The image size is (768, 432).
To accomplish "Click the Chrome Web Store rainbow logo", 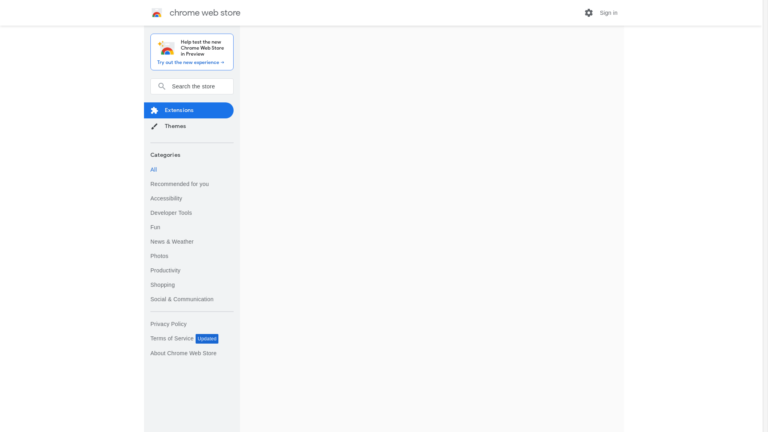I will (x=157, y=13).
